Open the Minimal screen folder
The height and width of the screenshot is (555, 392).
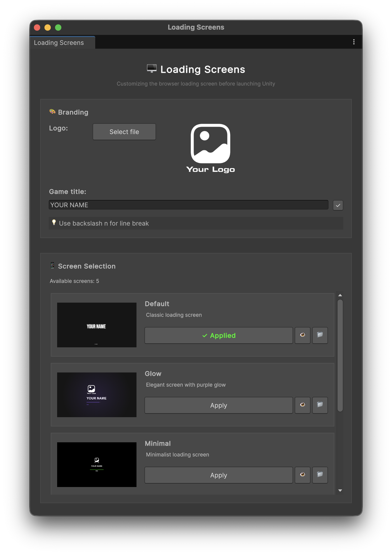(320, 475)
